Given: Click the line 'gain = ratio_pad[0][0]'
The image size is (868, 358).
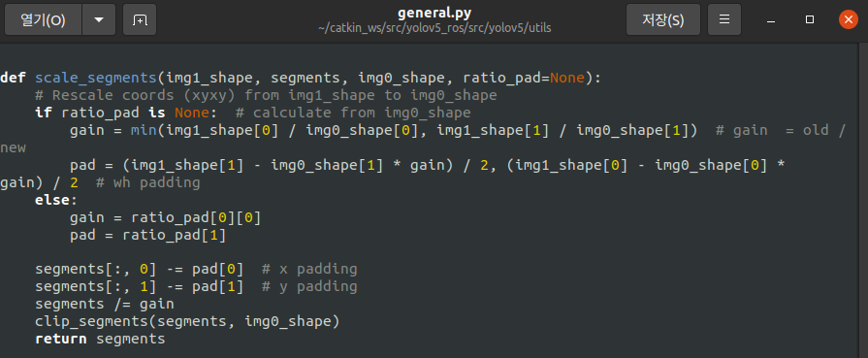Looking at the screenshot, I should (x=166, y=217).
